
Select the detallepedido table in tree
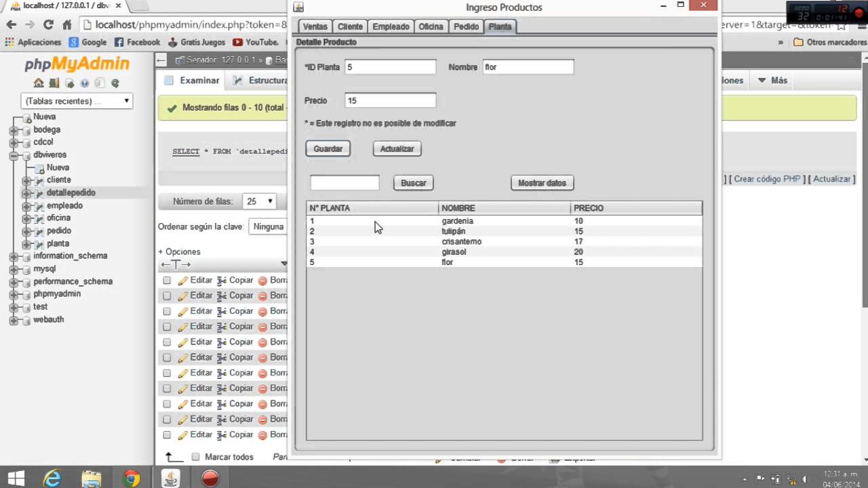coord(71,192)
